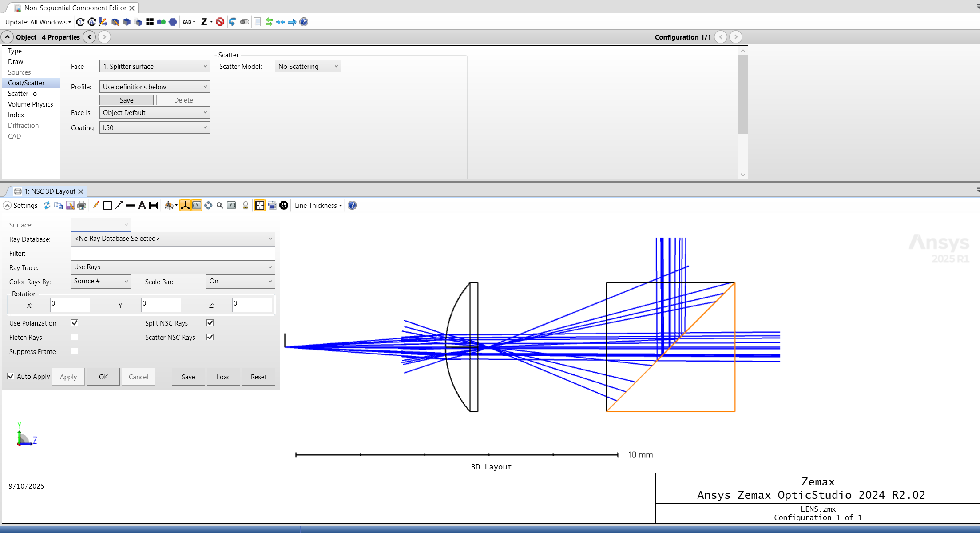Activate the Zoom magnifier tool
The image size is (980, 533).
[219, 205]
